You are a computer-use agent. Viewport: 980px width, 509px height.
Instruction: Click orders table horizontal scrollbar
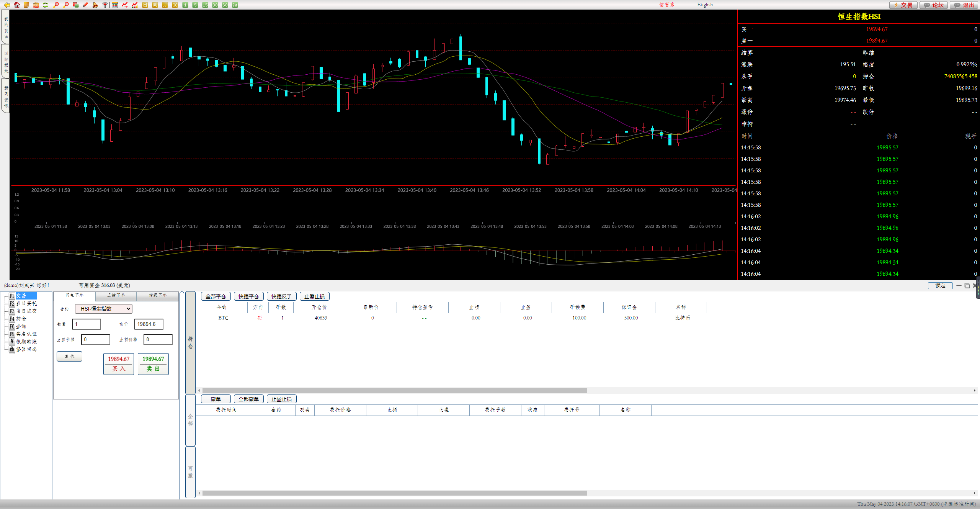[x=394, y=493]
